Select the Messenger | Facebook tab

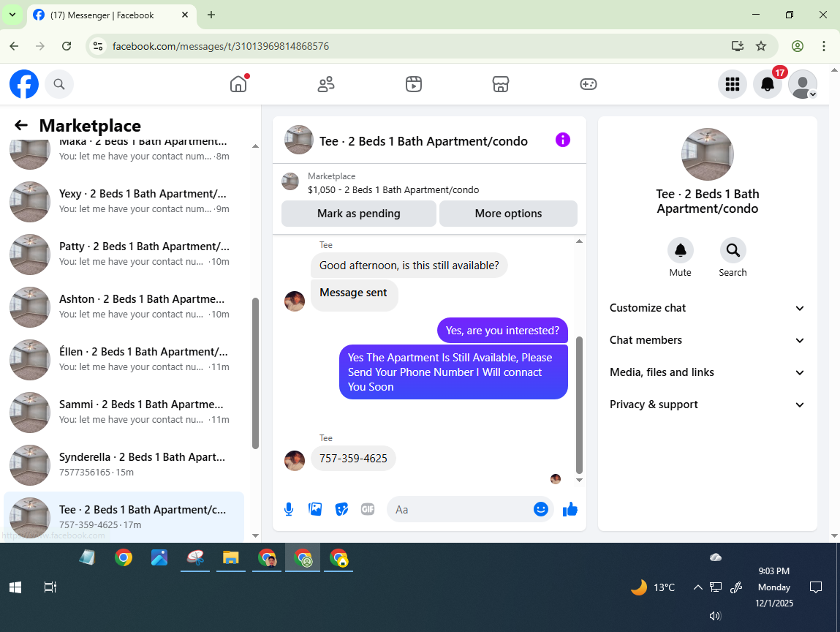pyautogui.click(x=111, y=15)
